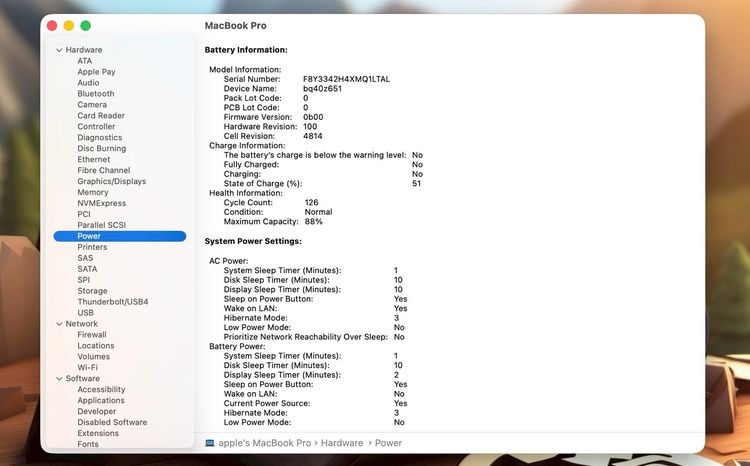This screenshot has width=750, height=466.
Task: Click the Maximum Capacity value 88%
Action: pos(314,222)
